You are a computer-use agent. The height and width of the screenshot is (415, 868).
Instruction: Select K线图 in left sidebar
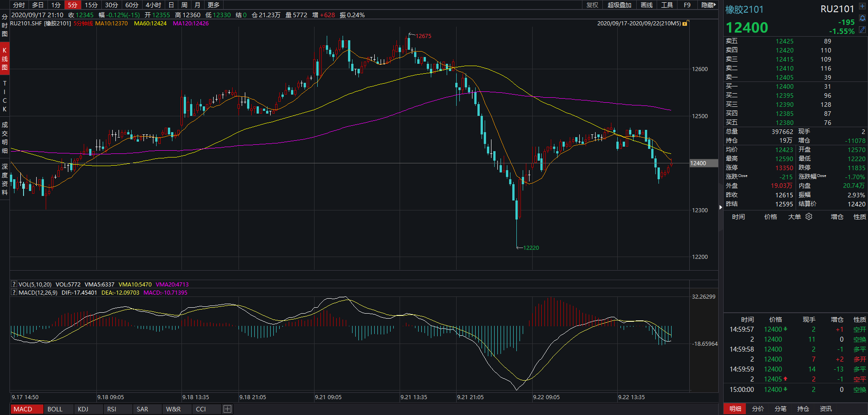pos(5,59)
